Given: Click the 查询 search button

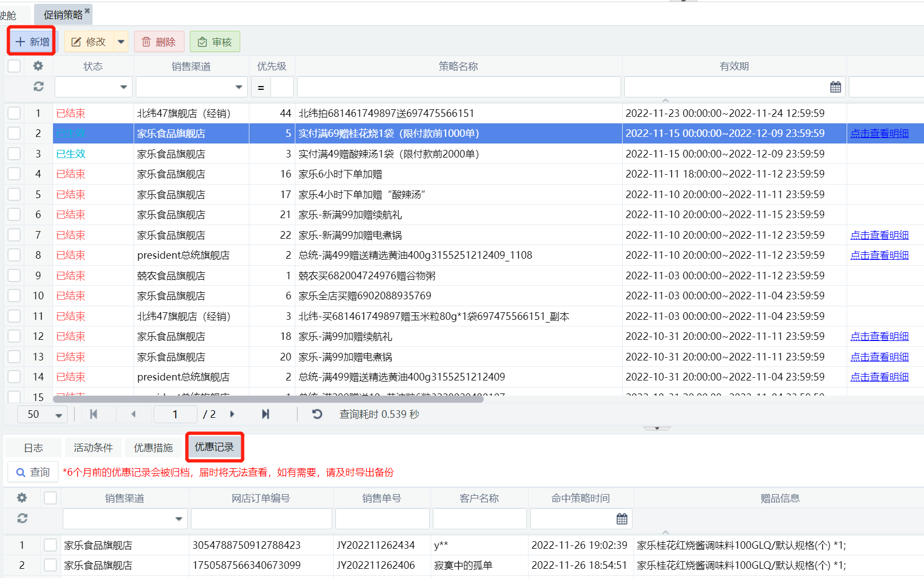Looking at the screenshot, I should tap(33, 472).
